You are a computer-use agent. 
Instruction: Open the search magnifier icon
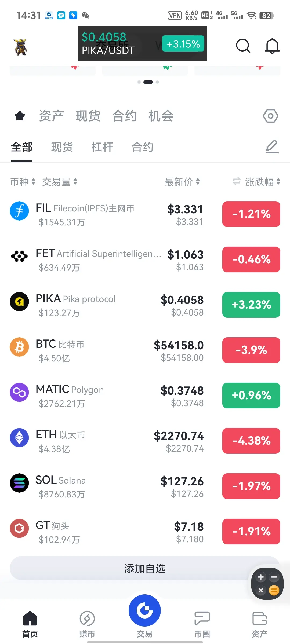pos(243,46)
